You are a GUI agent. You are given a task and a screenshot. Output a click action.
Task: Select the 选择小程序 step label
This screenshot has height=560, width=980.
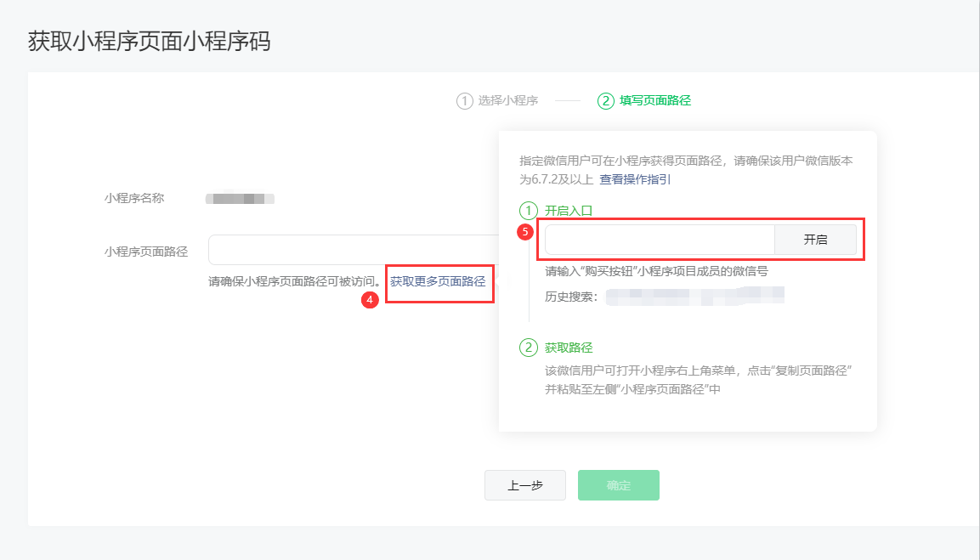(x=507, y=101)
